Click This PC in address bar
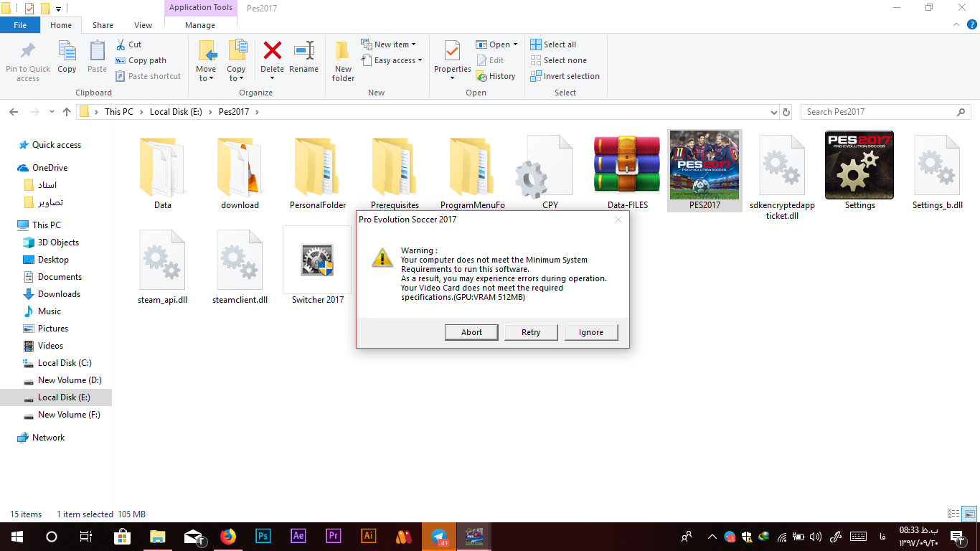Screen dimensions: 980x551 click(x=119, y=112)
